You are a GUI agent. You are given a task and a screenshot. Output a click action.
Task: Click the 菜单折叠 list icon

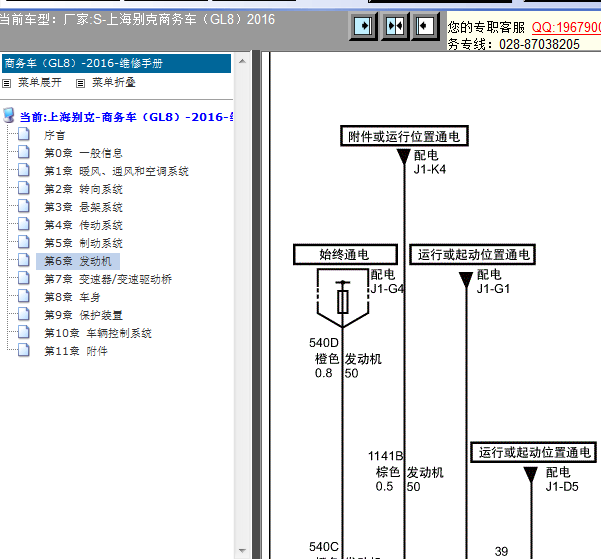(80, 83)
